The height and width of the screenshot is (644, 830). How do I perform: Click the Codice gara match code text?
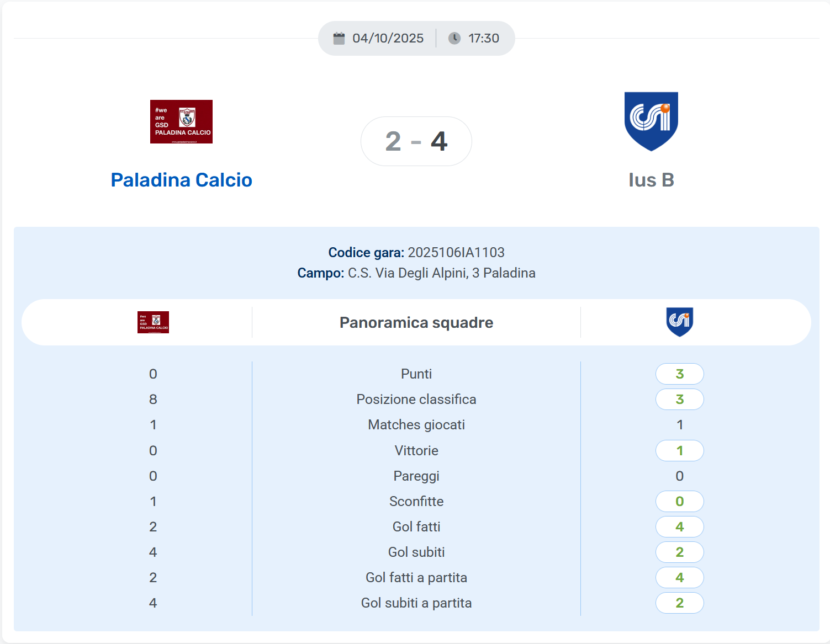pyautogui.click(x=456, y=252)
